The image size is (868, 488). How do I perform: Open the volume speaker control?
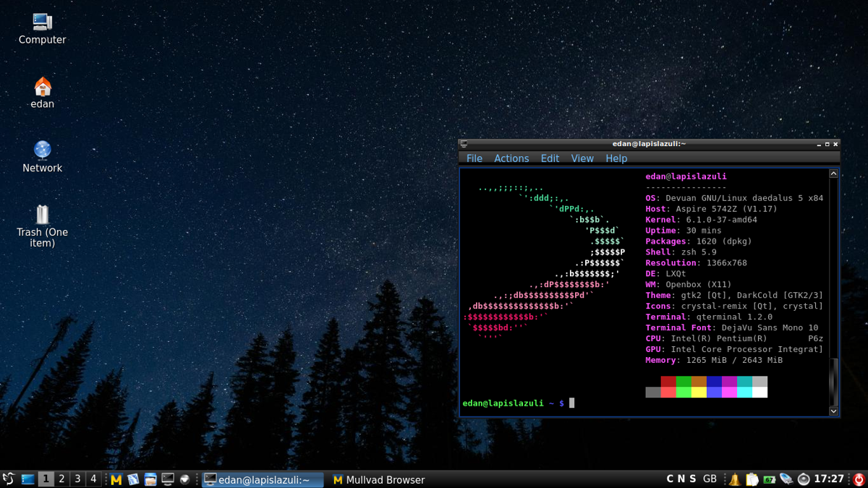(x=804, y=479)
